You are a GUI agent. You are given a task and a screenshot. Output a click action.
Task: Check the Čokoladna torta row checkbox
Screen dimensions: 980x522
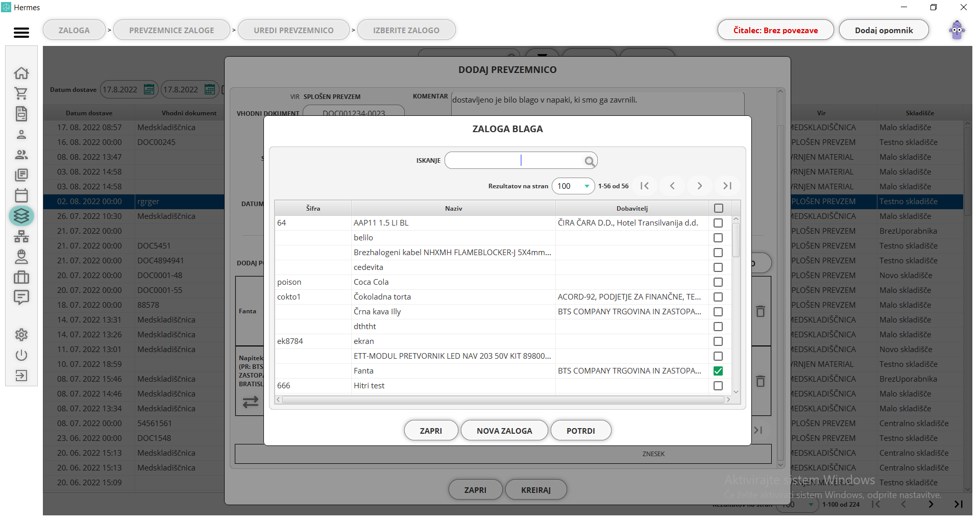tap(718, 297)
